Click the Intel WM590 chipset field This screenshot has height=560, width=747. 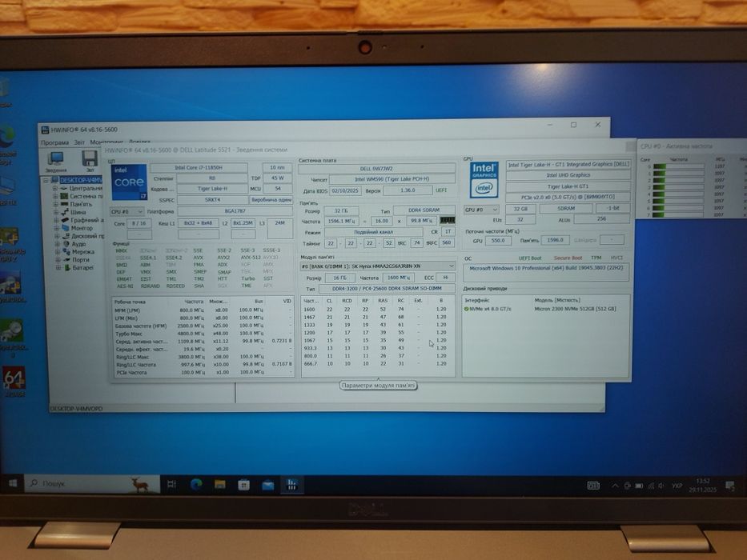(392, 179)
